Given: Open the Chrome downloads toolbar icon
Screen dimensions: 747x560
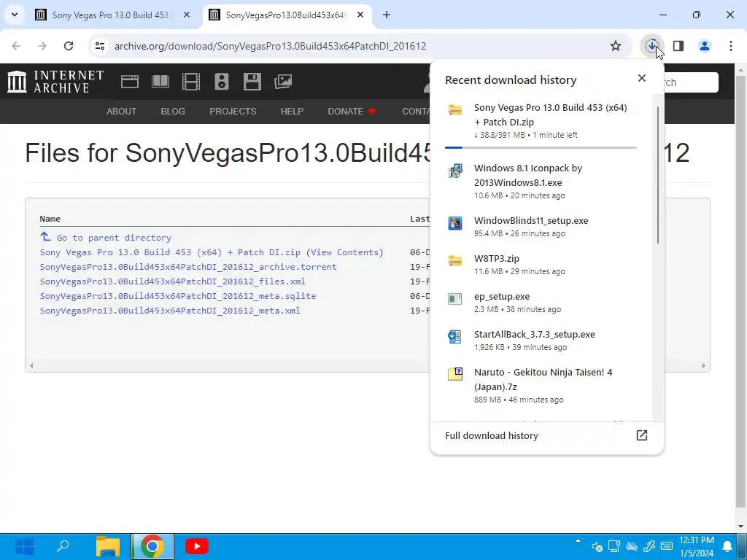Looking at the screenshot, I should 651,46.
